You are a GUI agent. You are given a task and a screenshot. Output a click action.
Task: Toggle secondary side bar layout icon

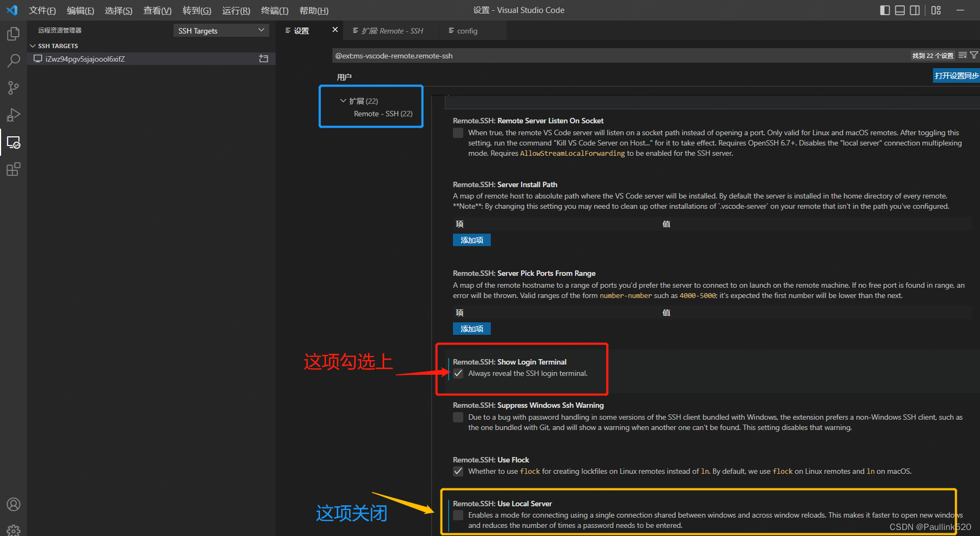click(915, 10)
